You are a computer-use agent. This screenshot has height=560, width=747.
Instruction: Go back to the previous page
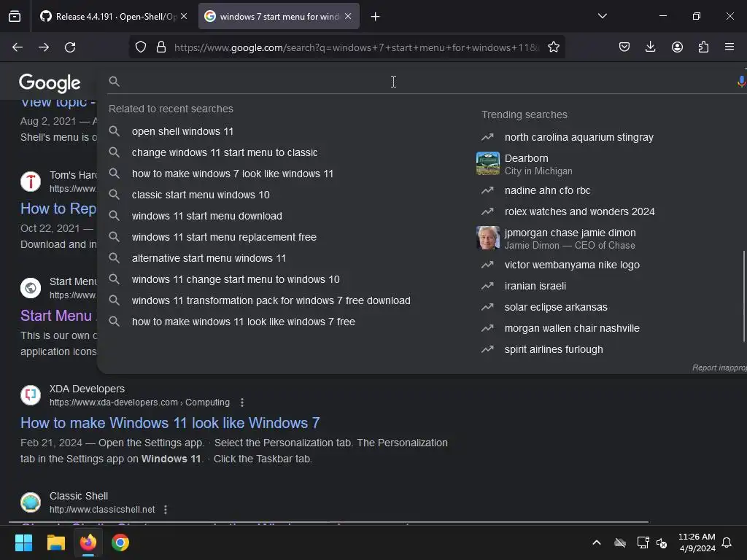point(18,47)
